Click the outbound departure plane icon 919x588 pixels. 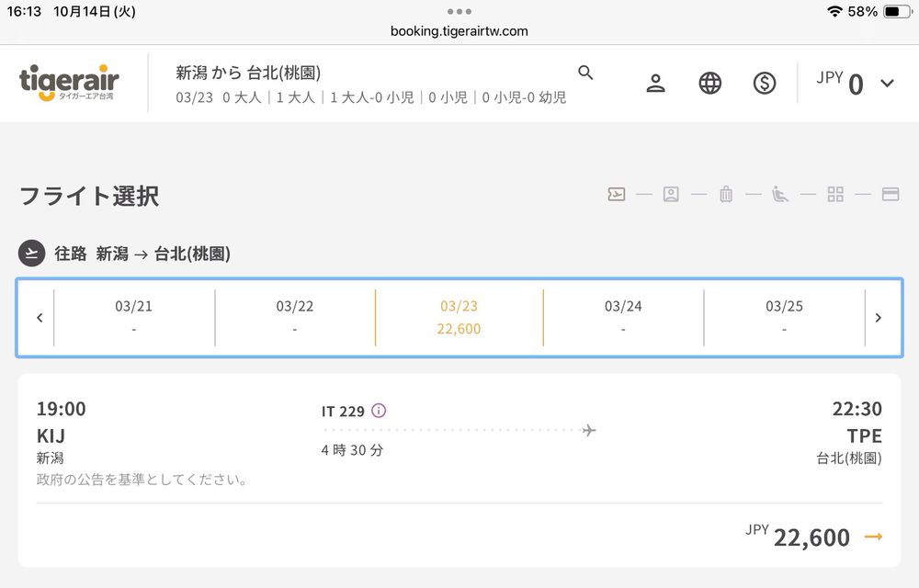point(31,254)
